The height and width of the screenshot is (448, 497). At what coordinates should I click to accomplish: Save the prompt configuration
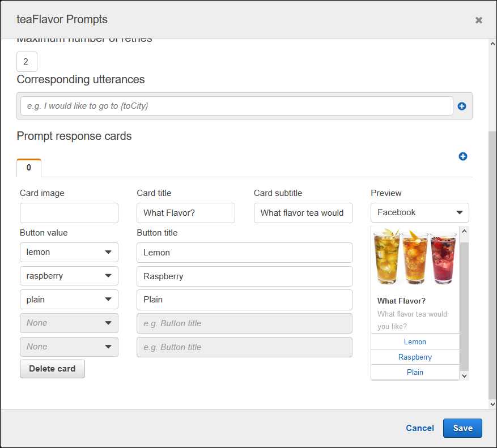tap(462, 428)
